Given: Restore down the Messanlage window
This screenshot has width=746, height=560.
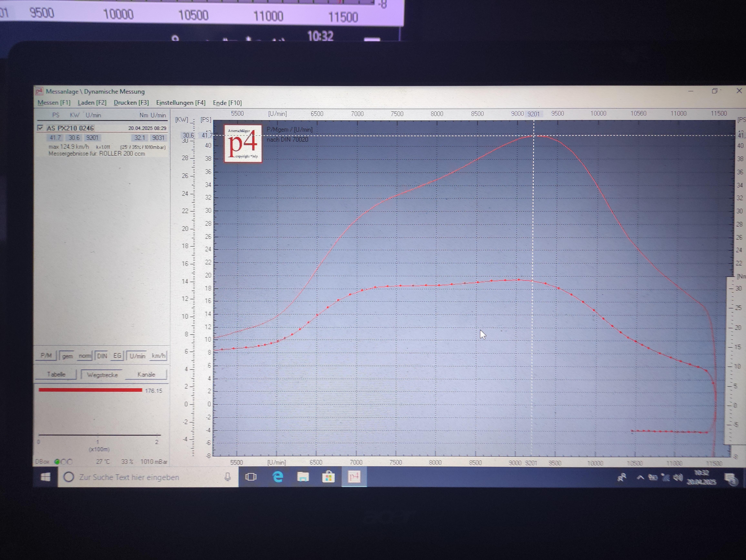Looking at the screenshot, I should (714, 91).
